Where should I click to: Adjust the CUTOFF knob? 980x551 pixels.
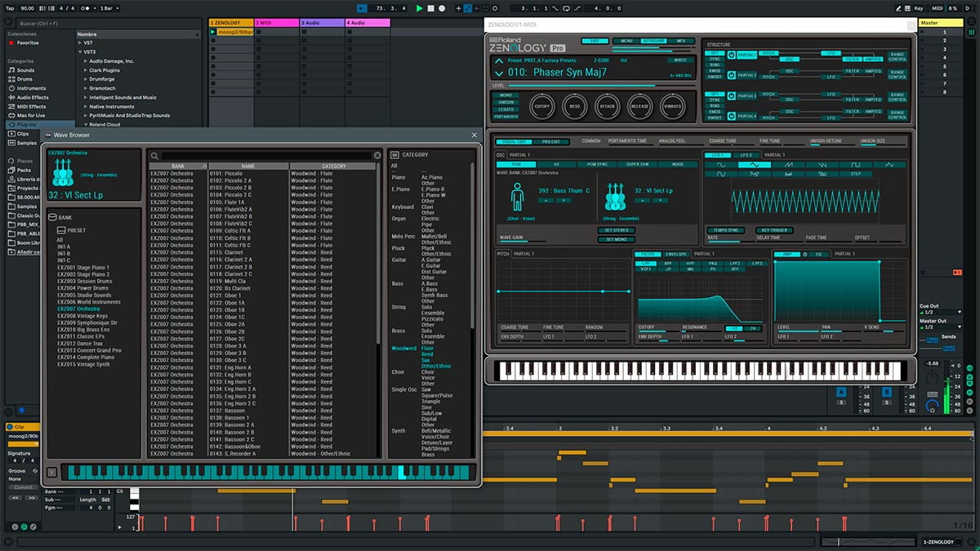coord(542,106)
